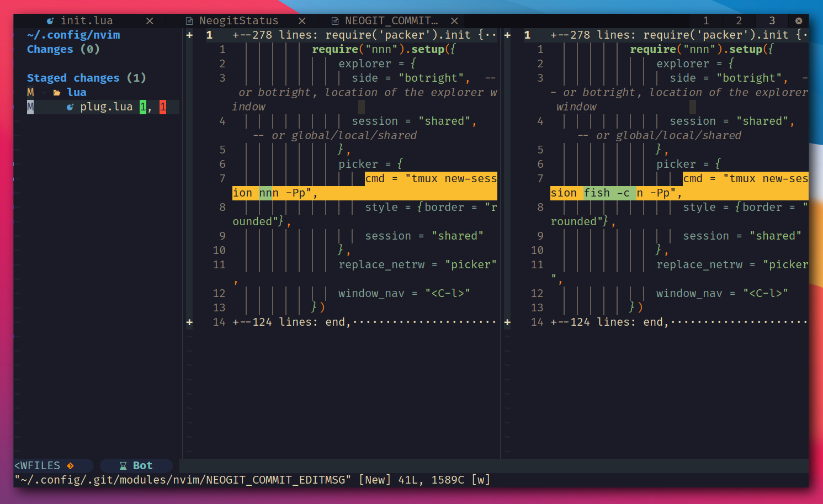Switch to the NEOGIT_COMMIT tab
The width and height of the screenshot is (823, 504).
[391, 21]
